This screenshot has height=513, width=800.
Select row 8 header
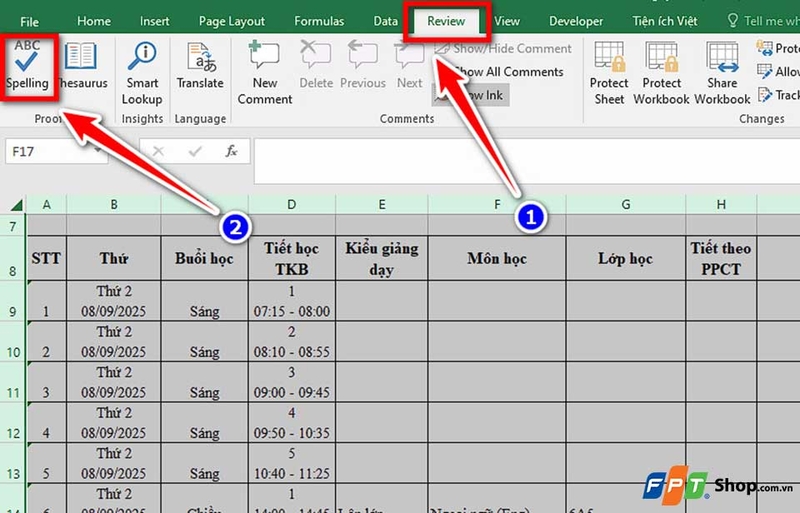pyautogui.click(x=13, y=258)
